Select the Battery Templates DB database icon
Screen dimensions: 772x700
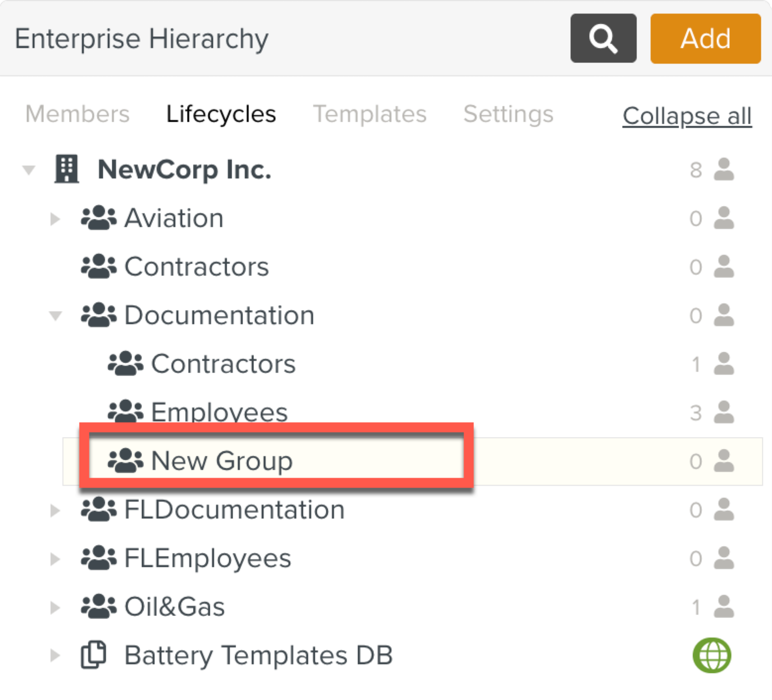coord(93,655)
